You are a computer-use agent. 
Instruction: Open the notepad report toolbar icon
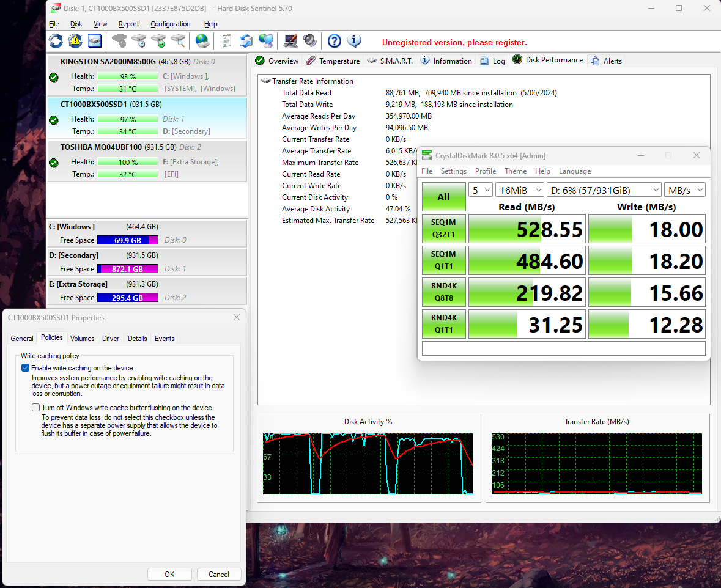coord(227,41)
